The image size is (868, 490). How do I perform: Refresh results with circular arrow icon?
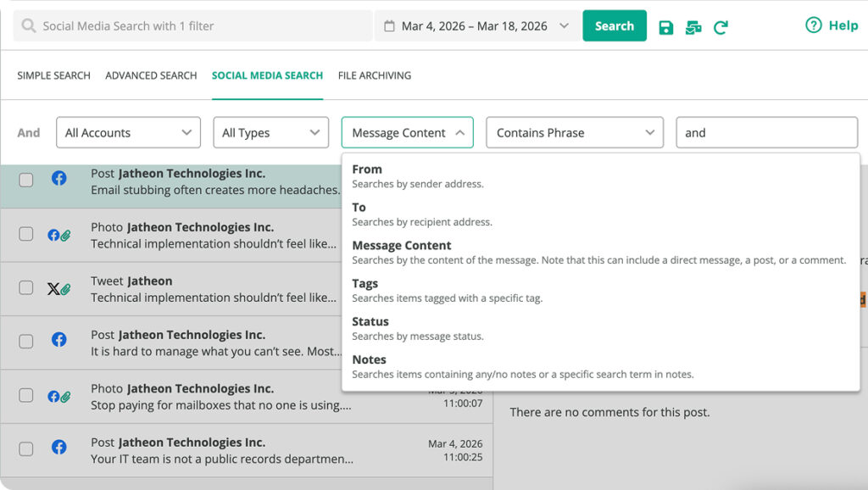click(721, 27)
